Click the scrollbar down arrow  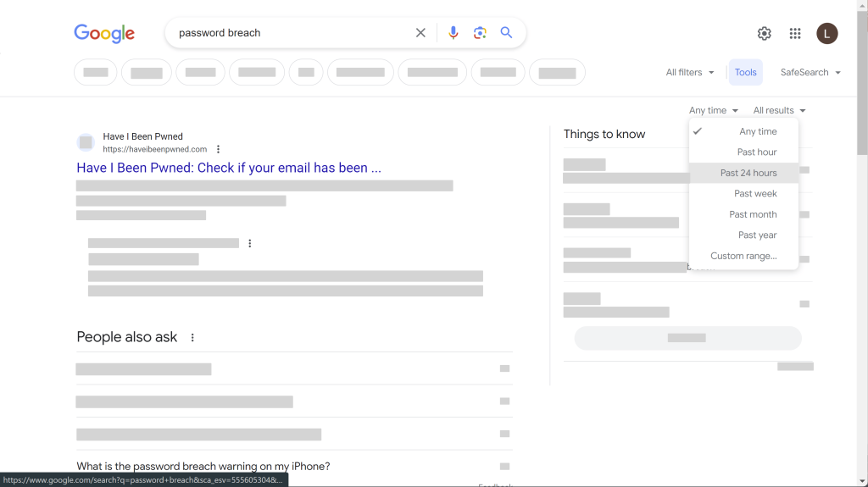tap(862, 481)
